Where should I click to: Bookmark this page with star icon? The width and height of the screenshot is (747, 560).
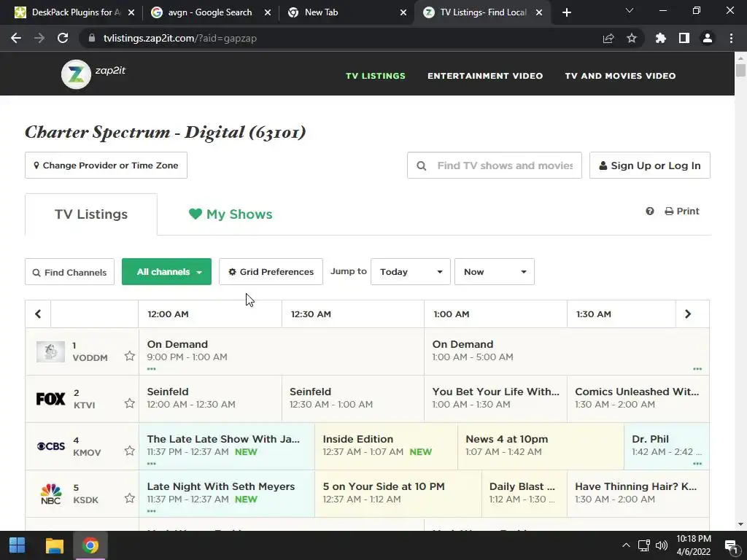(x=632, y=38)
